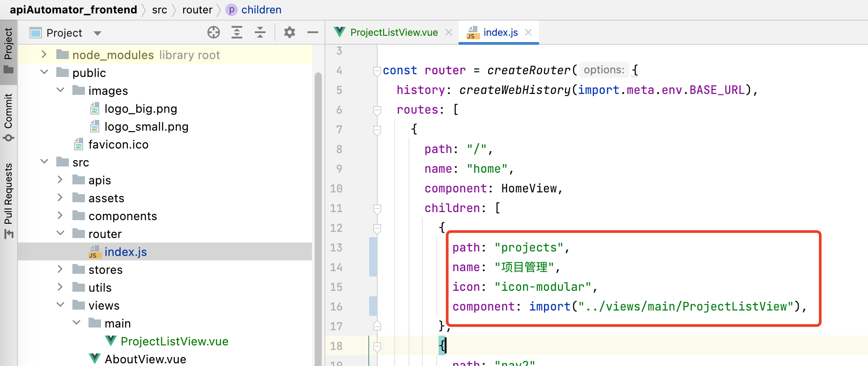The image size is (868, 366).
Task: Collapse the main folder
Action: (x=76, y=323)
